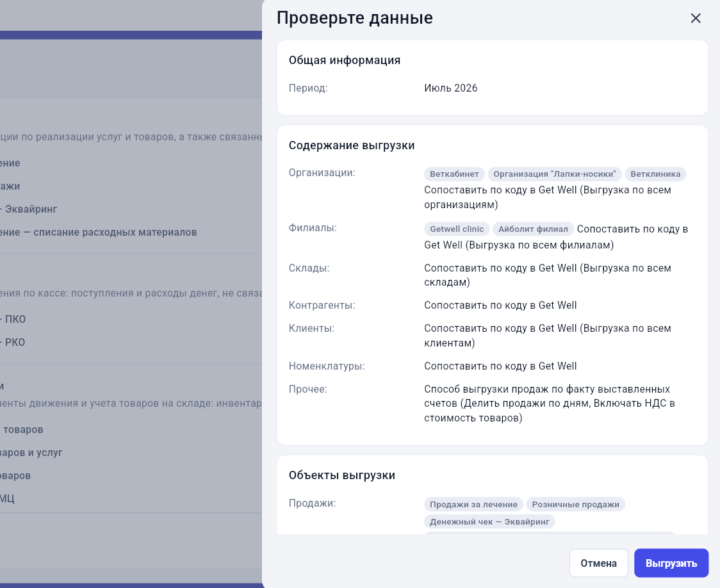The image size is (720, 588).
Task: Click the Объекты выгрузки heading
Action: point(341,475)
